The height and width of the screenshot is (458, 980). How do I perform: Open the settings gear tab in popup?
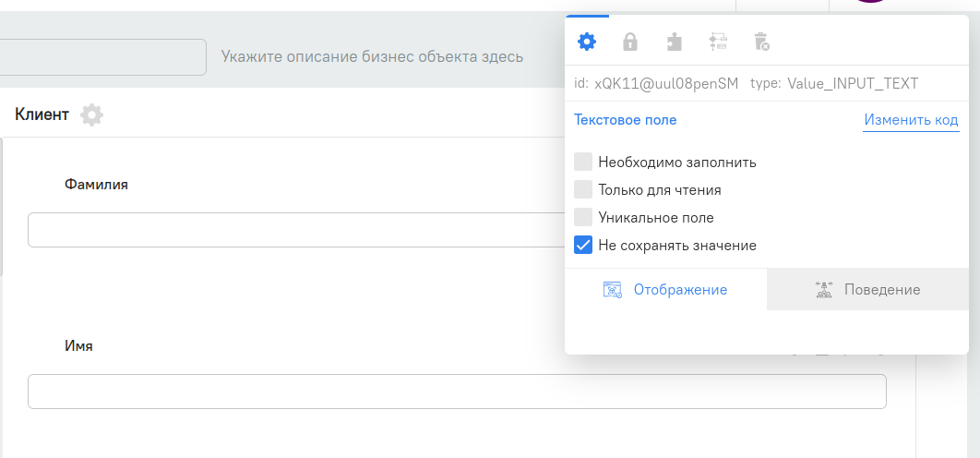pyautogui.click(x=586, y=42)
